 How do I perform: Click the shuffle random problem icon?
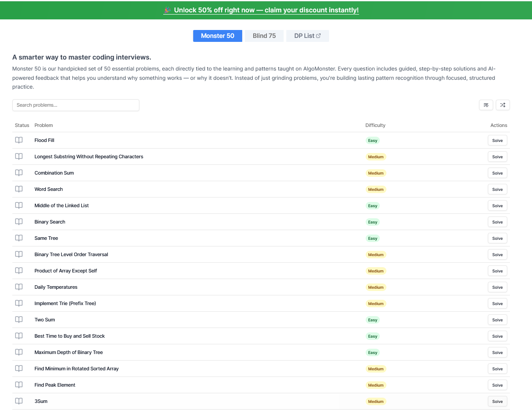pyautogui.click(x=502, y=105)
